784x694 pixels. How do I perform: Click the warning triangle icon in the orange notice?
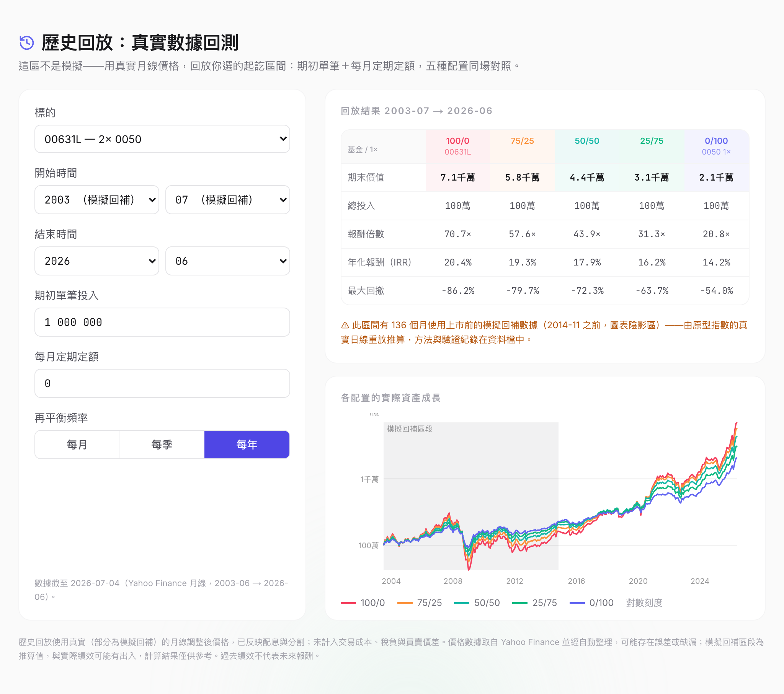click(345, 325)
